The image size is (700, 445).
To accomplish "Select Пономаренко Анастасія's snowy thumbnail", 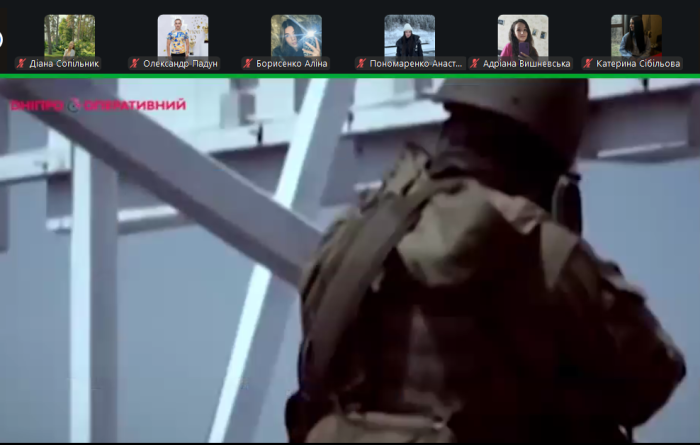I will point(410,35).
